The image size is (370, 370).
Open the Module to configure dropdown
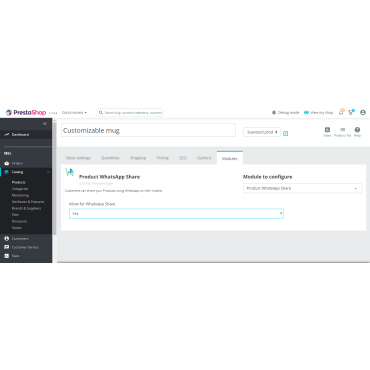click(x=302, y=188)
